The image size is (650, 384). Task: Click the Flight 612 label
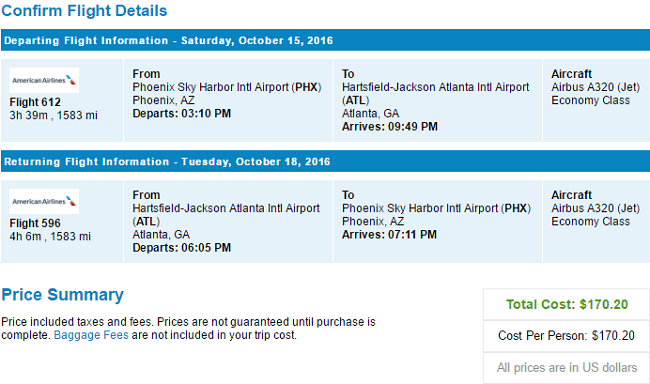tap(35, 102)
